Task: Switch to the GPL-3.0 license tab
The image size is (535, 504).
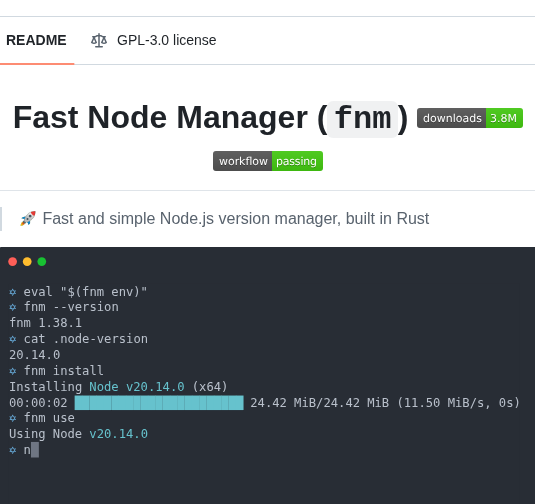Action: point(153,40)
